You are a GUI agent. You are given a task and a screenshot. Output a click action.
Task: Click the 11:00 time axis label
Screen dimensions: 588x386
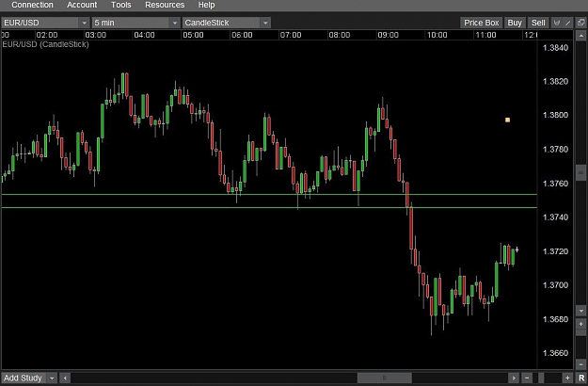point(485,35)
